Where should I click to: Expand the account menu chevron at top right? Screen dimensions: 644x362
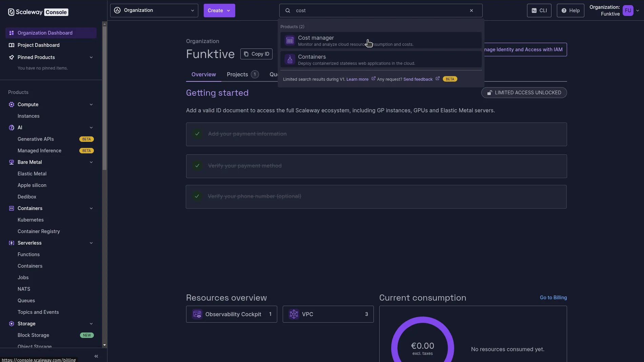click(x=638, y=11)
